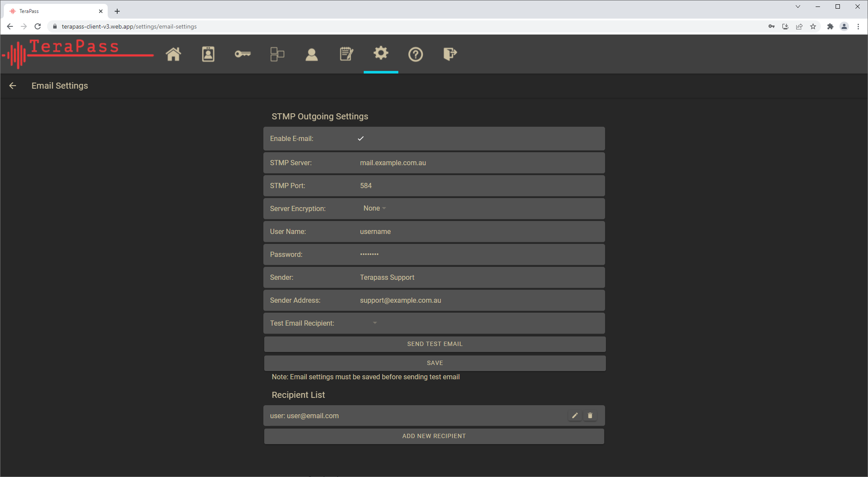Open the Server Encryption dropdown
Viewport: 868px width, 477px height.
coord(375,208)
